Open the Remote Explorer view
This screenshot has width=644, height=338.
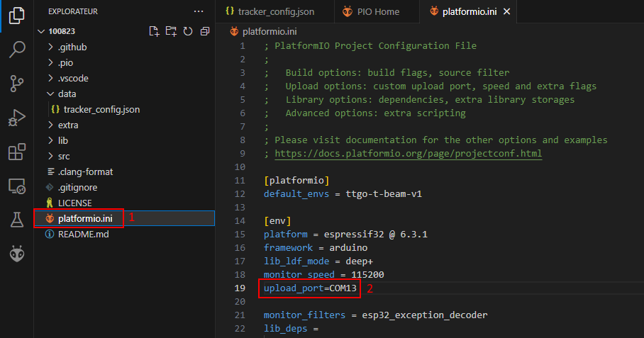click(x=17, y=186)
